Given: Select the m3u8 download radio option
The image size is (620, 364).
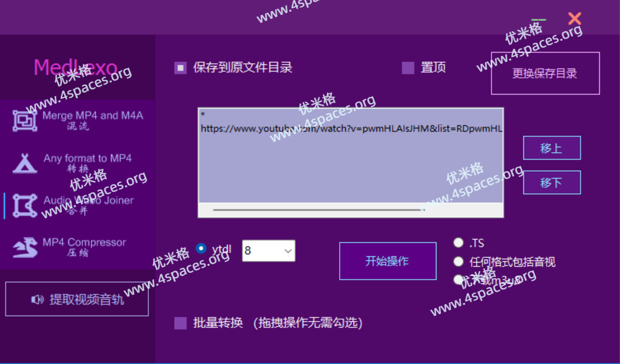Looking at the screenshot, I should pyautogui.click(x=458, y=279).
